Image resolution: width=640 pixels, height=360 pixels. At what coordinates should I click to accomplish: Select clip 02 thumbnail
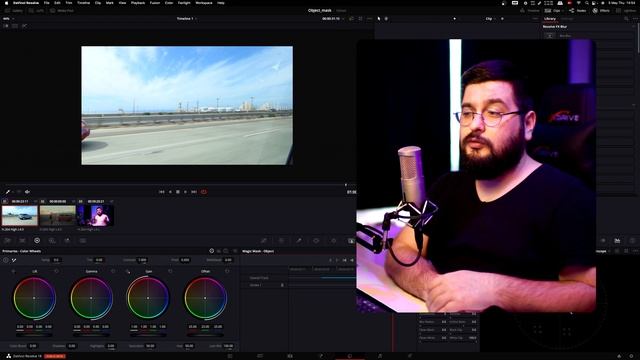click(58, 216)
